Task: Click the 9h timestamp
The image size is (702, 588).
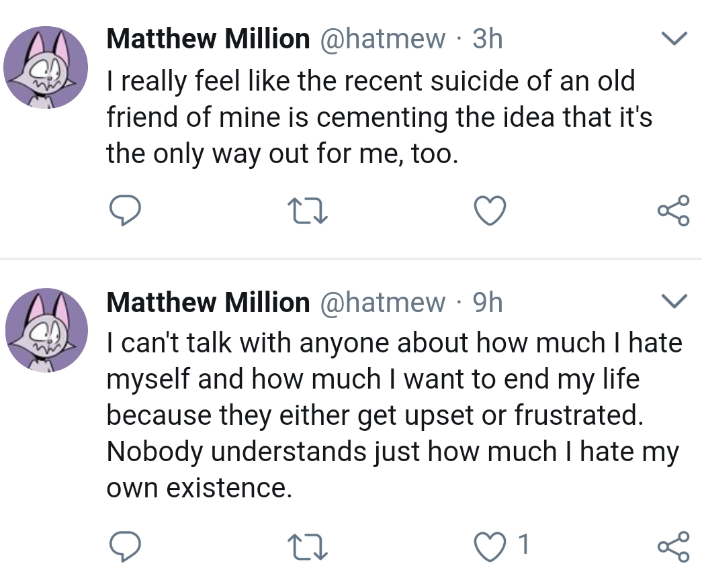Action: pyautogui.click(x=487, y=303)
